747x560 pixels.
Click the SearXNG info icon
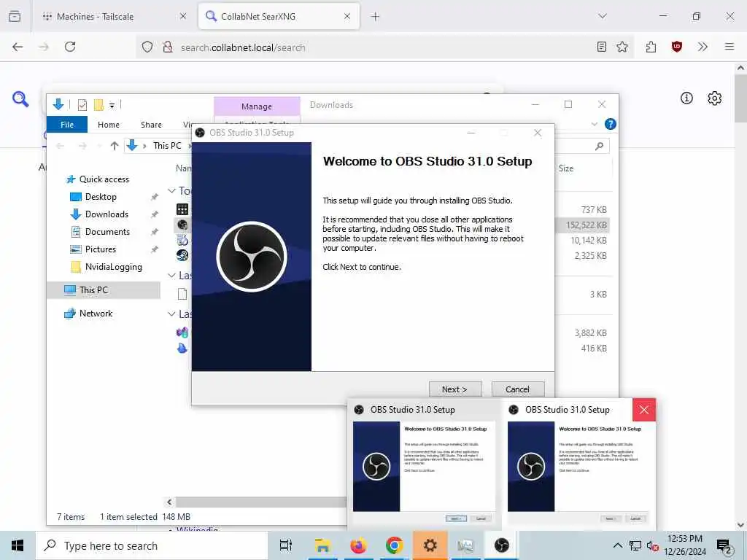pos(686,98)
